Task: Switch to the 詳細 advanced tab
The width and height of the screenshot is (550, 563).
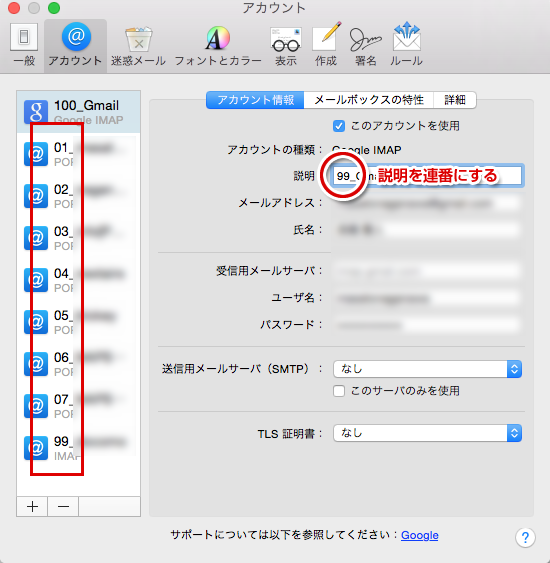Action: tap(455, 100)
